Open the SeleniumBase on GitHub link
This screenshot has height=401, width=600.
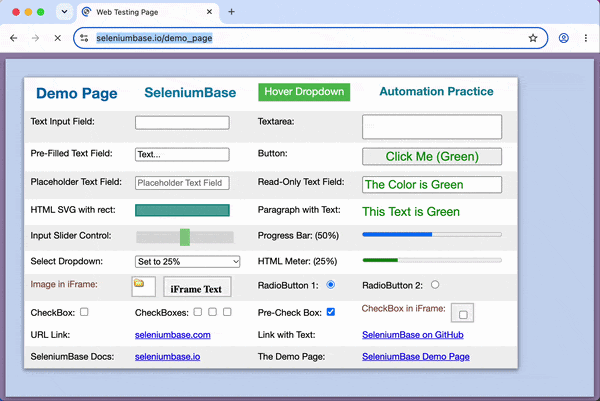point(413,335)
